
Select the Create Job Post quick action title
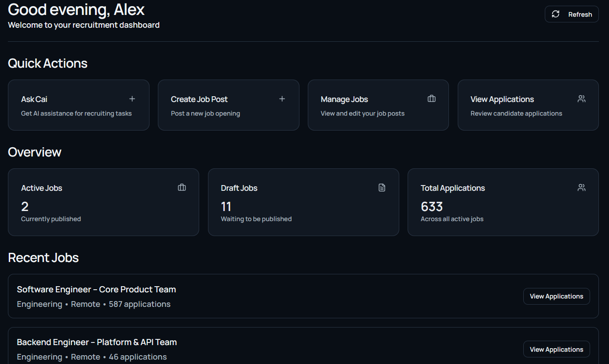coord(199,99)
